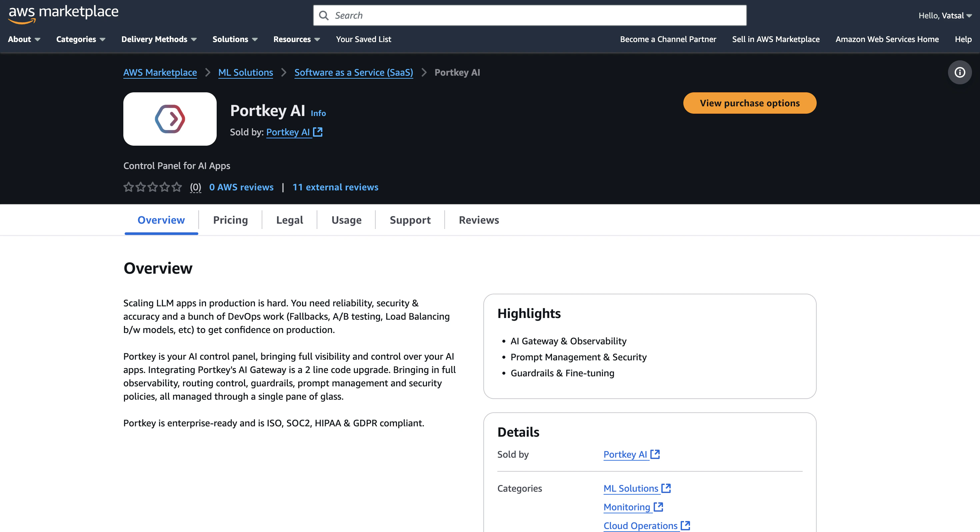Expand the About dropdown menu

tap(24, 39)
